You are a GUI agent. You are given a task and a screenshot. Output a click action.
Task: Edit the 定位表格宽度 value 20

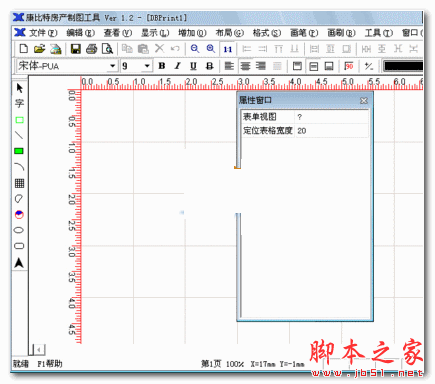click(x=332, y=130)
